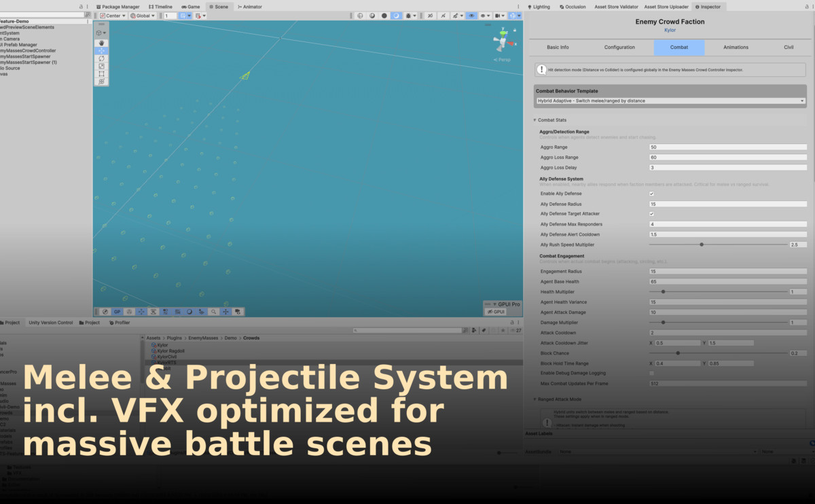Expand the Ranged Attack Mode section

[x=536, y=399]
